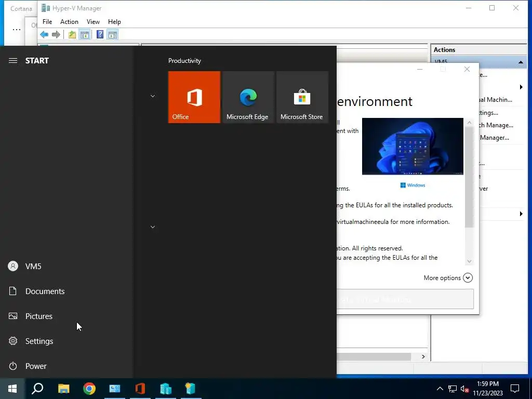The height and width of the screenshot is (399, 532).
Task: Open File Explorer from the taskbar
Action: tap(63, 389)
